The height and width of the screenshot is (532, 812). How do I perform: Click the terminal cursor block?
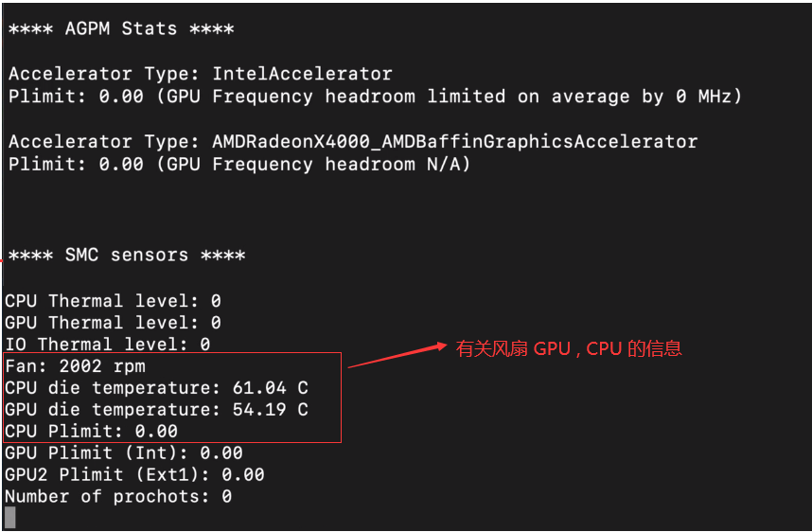click(9, 518)
